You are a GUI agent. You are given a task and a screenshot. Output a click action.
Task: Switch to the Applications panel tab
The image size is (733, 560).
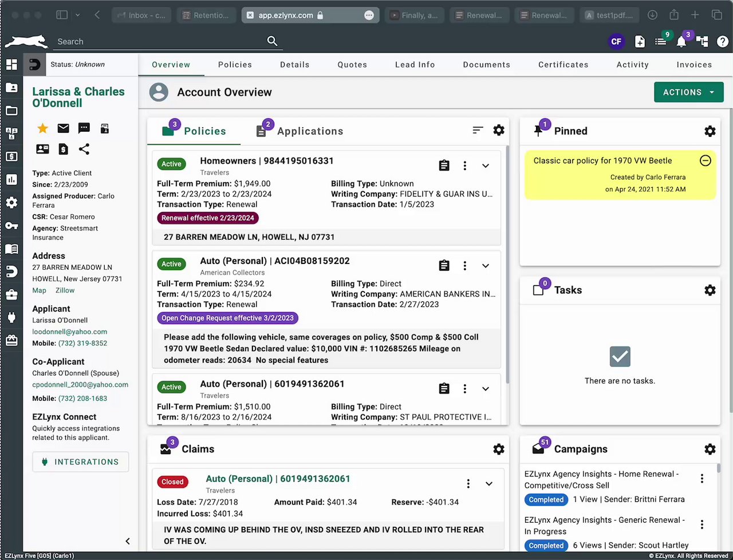299,131
